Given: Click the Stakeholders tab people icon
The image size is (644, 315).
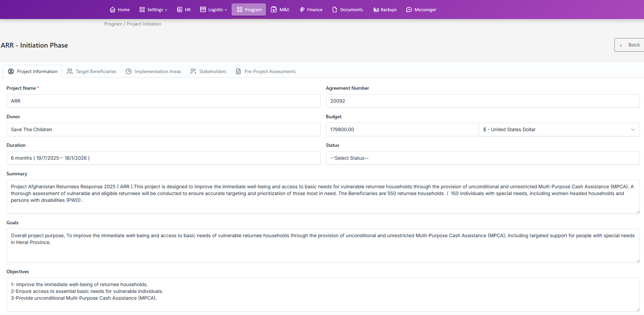Looking at the screenshot, I should pyautogui.click(x=193, y=71).
